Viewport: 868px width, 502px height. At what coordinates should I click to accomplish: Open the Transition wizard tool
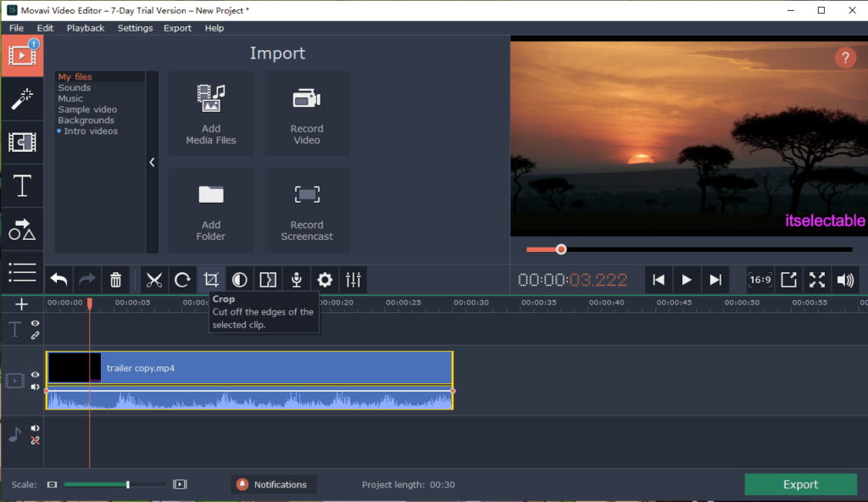pos(268,280)
